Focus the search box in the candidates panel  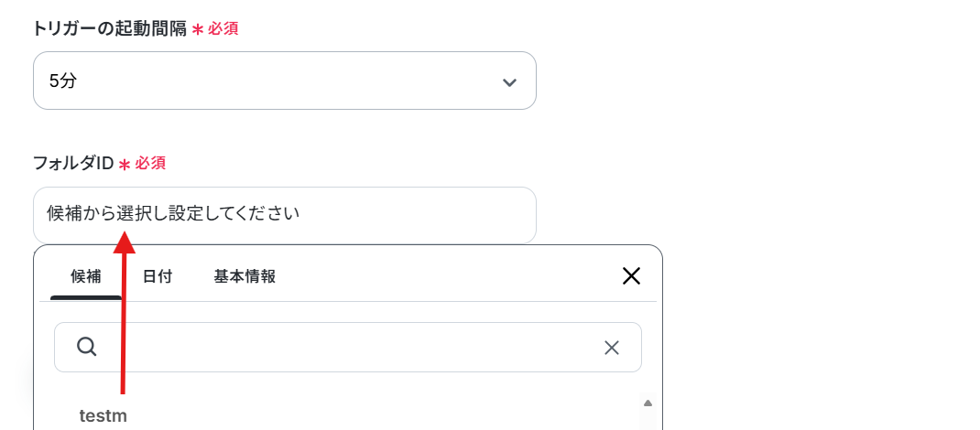pos(347,347)
